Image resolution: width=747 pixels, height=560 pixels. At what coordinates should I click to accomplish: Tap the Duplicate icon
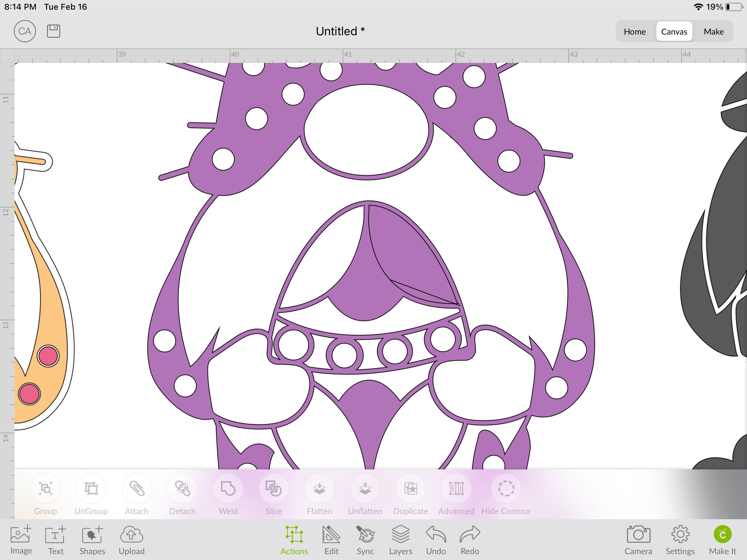(411, 488)
